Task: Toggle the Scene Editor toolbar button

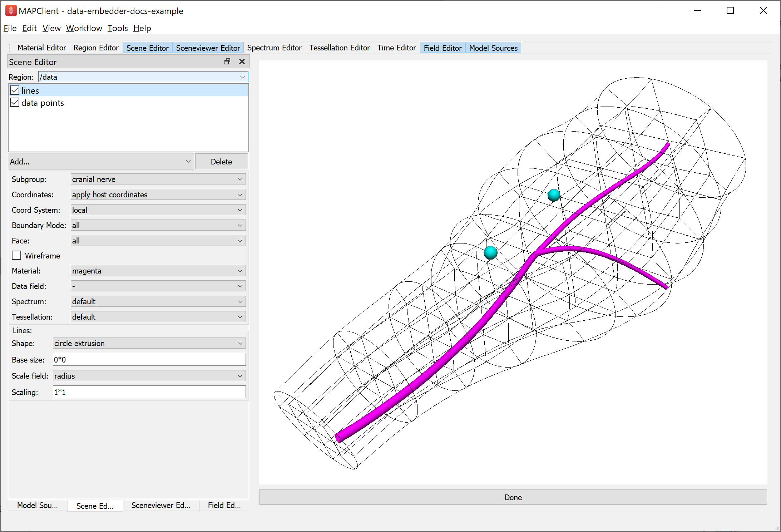Action: pyautogui.click(x=147, y=48)
